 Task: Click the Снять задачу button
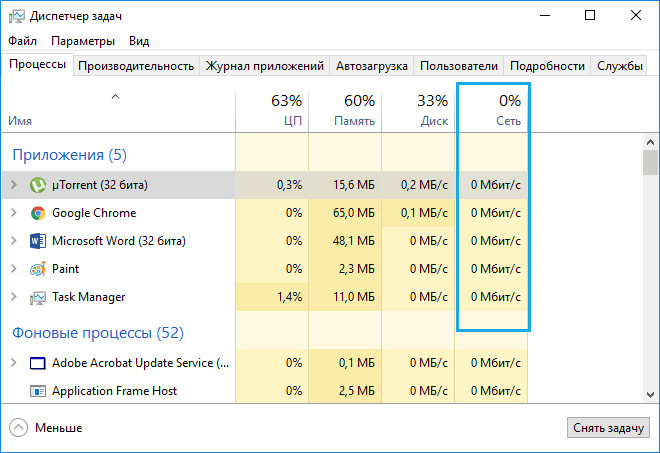click(607, 428)
